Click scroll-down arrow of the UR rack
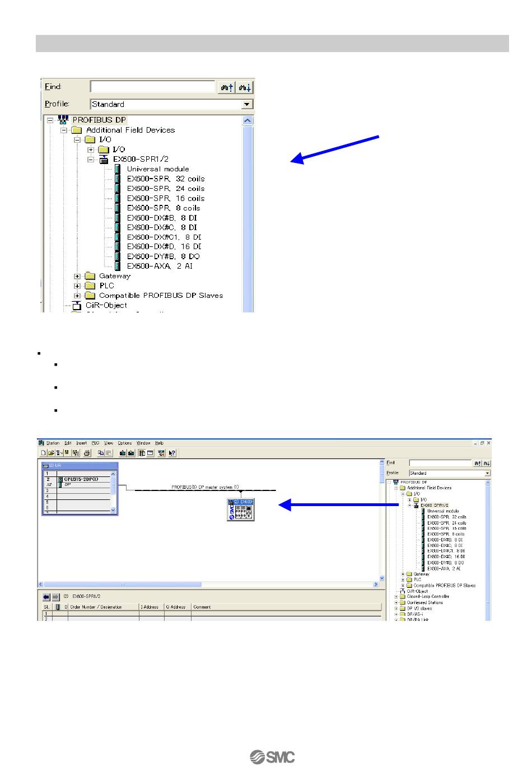The height and width of the screenshot is (767, 532). pos(113,510)
